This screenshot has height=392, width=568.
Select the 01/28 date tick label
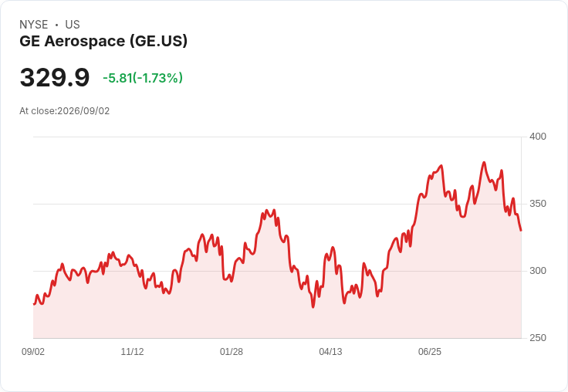point(231,352)
